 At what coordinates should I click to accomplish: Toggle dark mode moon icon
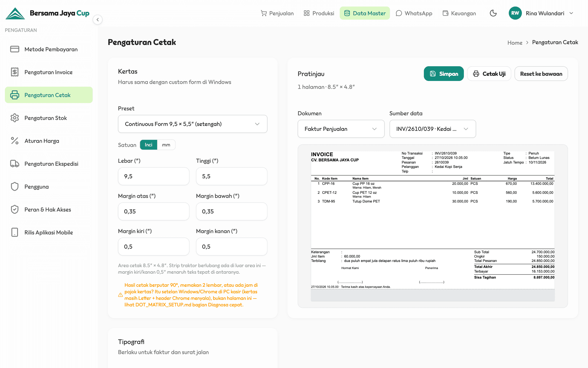pos(493,13)
